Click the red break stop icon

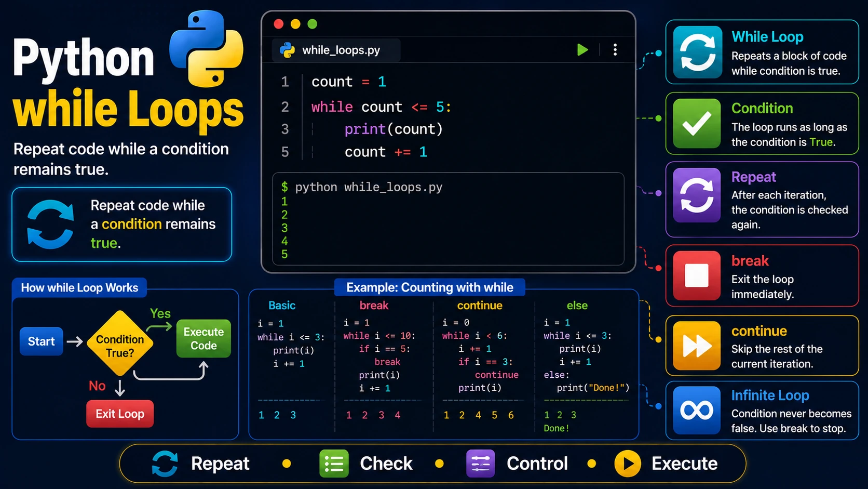(x=697, y=276)
